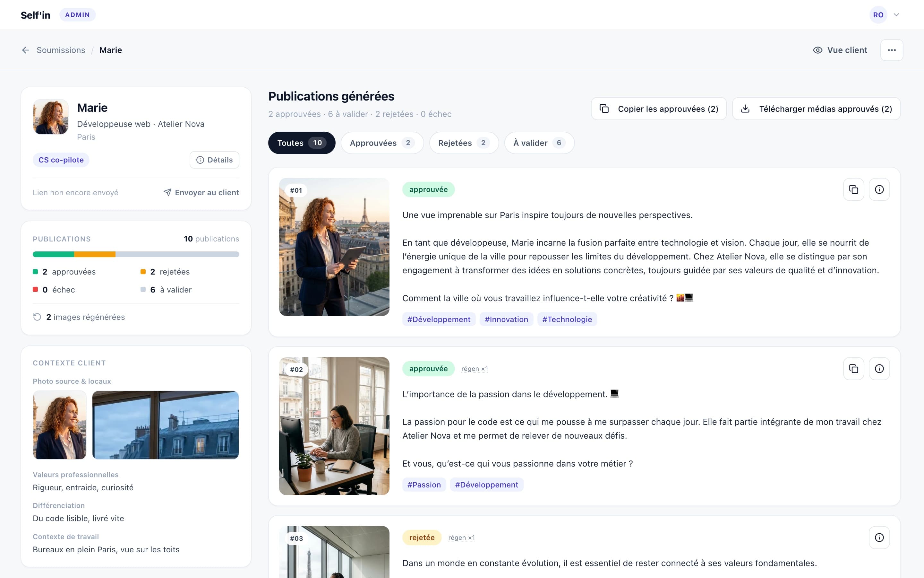Switch to À valider tab

[x=539, y=143]
